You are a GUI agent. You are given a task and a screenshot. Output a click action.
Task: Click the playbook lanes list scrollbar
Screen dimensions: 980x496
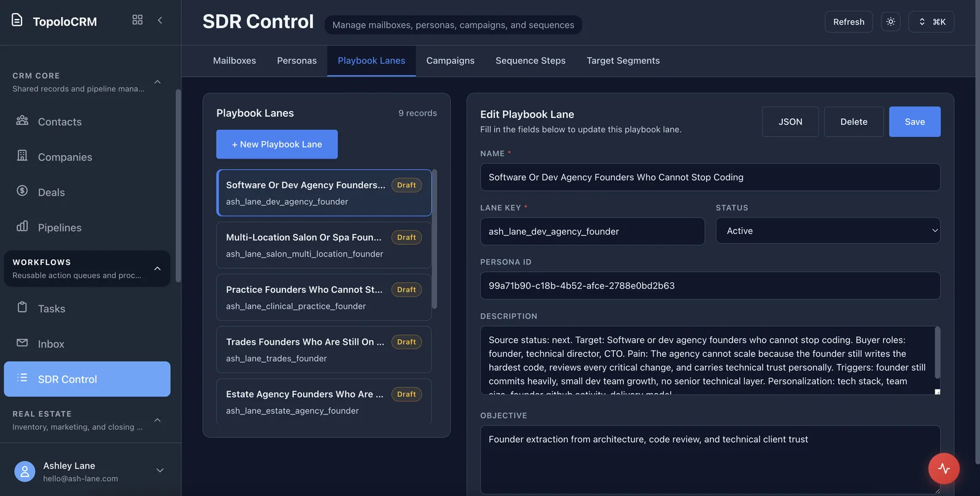[x=434, y=239]
